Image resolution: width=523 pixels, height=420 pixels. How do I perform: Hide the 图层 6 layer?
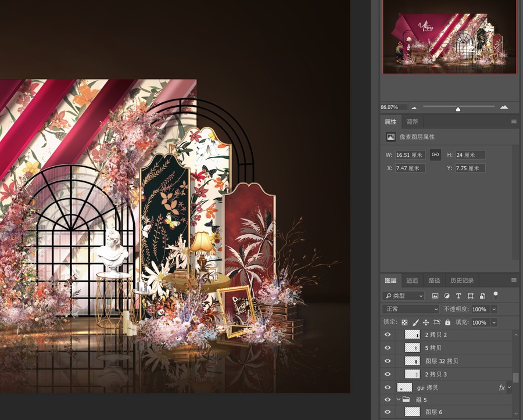click(x=388, y=412)
